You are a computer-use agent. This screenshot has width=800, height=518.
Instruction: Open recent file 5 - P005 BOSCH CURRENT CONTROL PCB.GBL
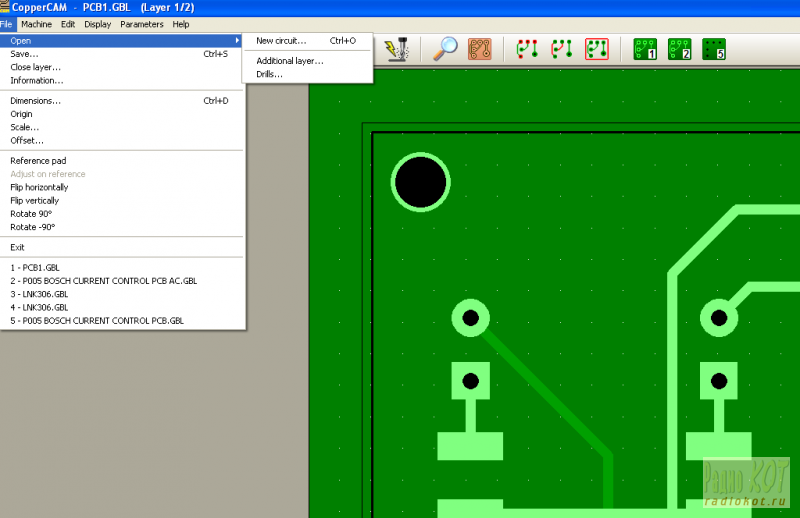click(121, 320)
